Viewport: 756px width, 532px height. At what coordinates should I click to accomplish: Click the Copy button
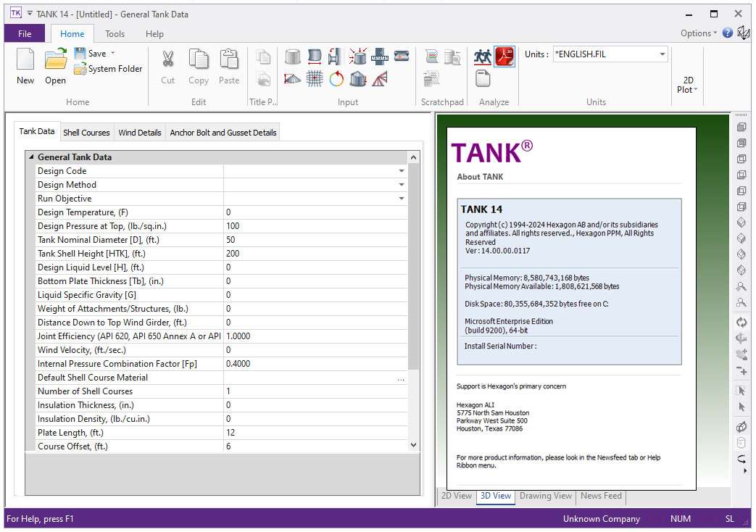pyautogui.click(x=198, y=67)
